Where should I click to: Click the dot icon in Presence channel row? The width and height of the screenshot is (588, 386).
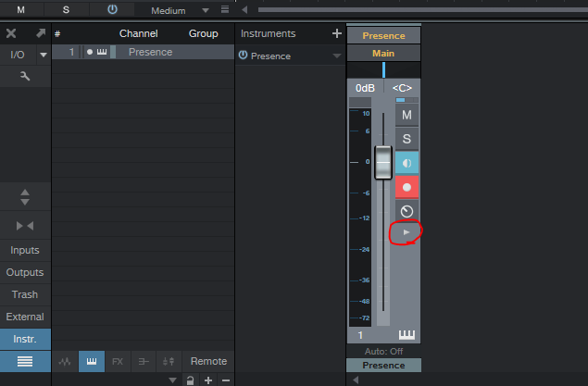click(90, 52)
